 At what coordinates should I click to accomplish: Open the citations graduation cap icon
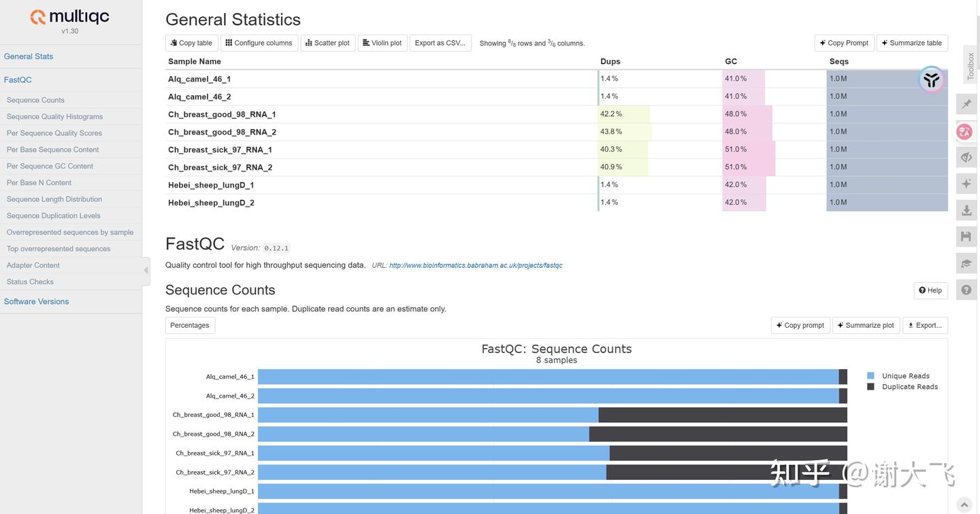[x=966, y=263]
